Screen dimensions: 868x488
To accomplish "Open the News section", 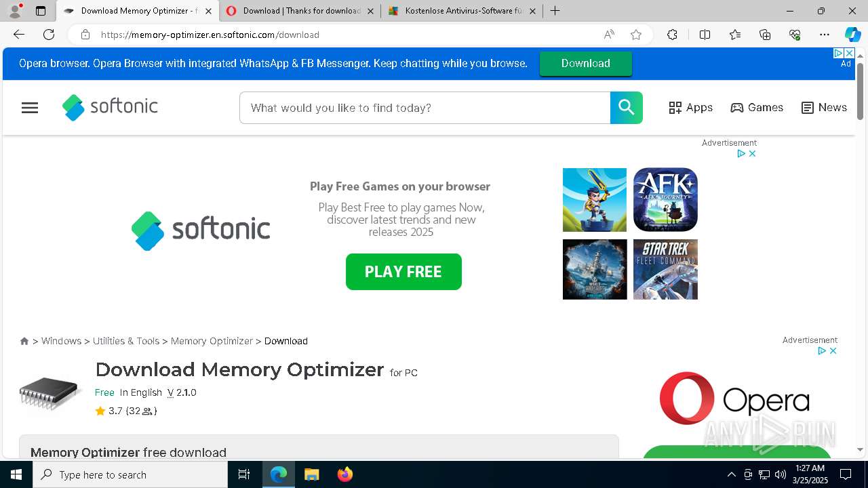I will pyautogui.click(x=824, y=108).
